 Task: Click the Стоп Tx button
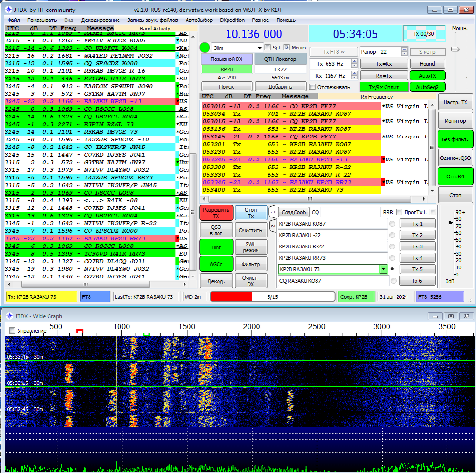[250, 213]
